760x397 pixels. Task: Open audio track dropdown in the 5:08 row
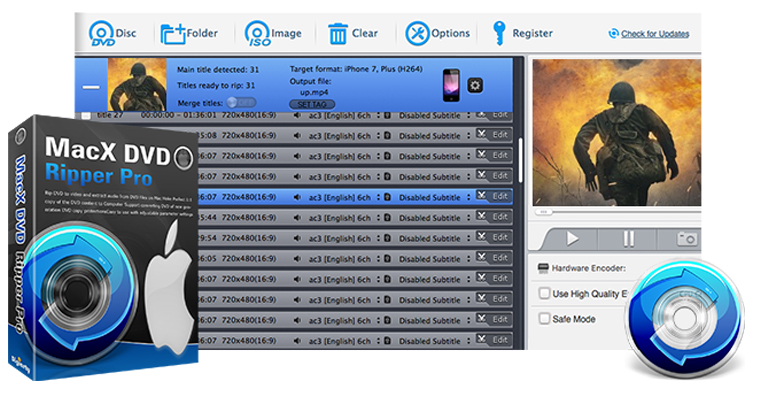click(379, 136)
